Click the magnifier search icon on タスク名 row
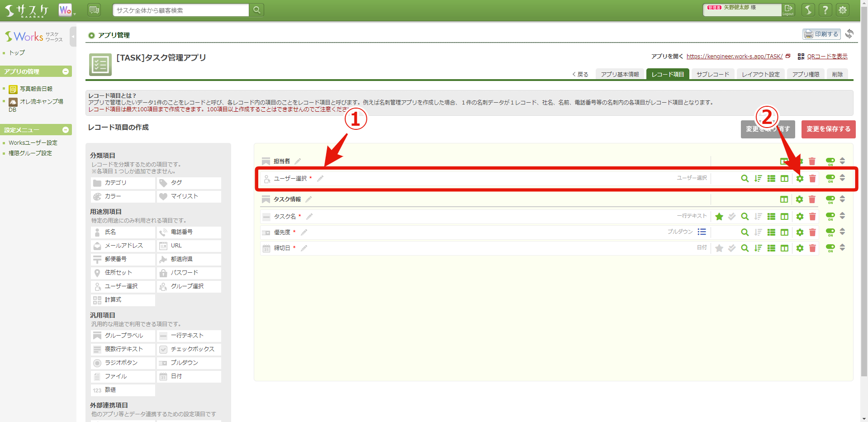 point(745,216)
